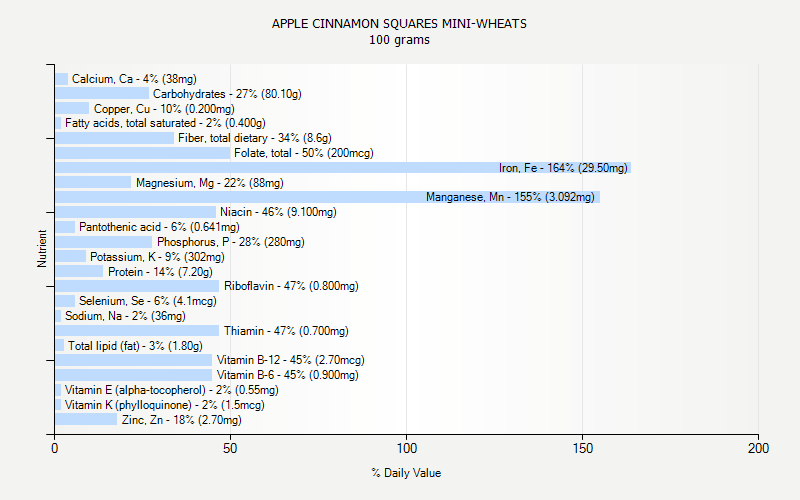Click the '100 grams' subtitle
Image resolution: width=800 pixels, height=500 pixels.
pyautogui.click(x=399, y=40)
